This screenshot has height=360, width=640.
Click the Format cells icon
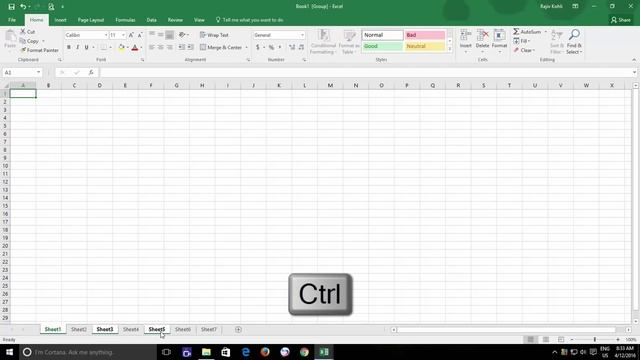[499, 36]
